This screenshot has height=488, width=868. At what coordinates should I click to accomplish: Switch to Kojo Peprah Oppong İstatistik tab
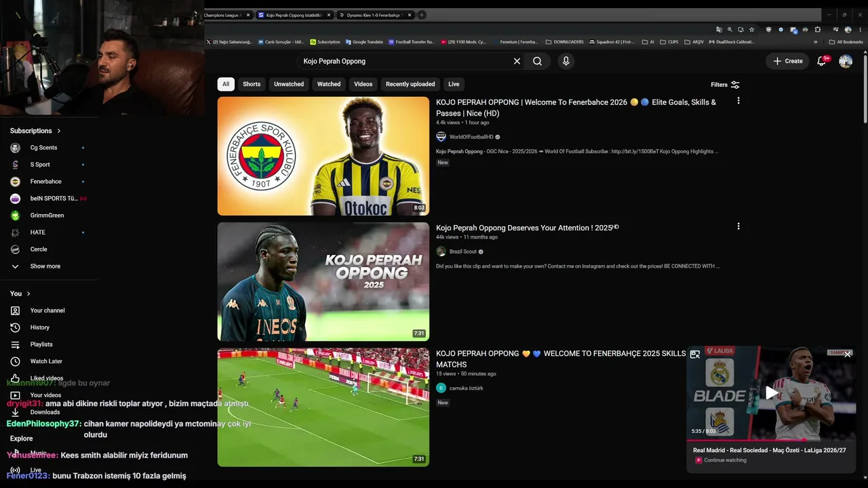point(294,15)
